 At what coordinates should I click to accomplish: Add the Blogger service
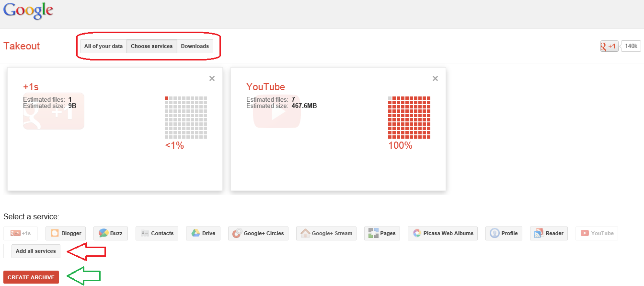tap(66, 233)
